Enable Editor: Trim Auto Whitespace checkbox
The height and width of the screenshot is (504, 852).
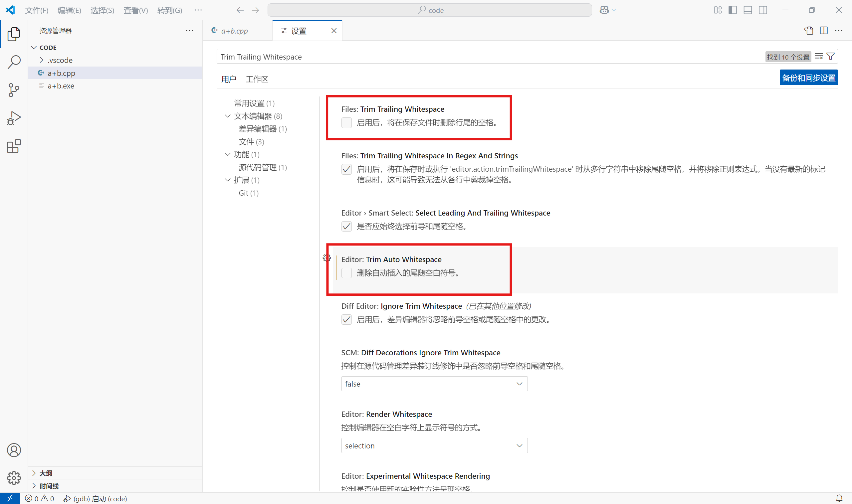346,273
